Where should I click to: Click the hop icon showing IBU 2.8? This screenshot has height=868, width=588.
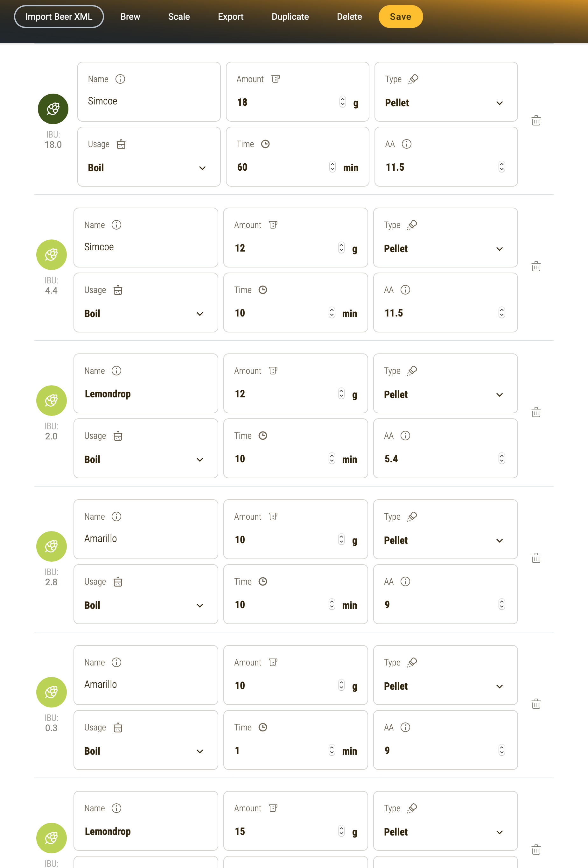click(x=52, y=546)
